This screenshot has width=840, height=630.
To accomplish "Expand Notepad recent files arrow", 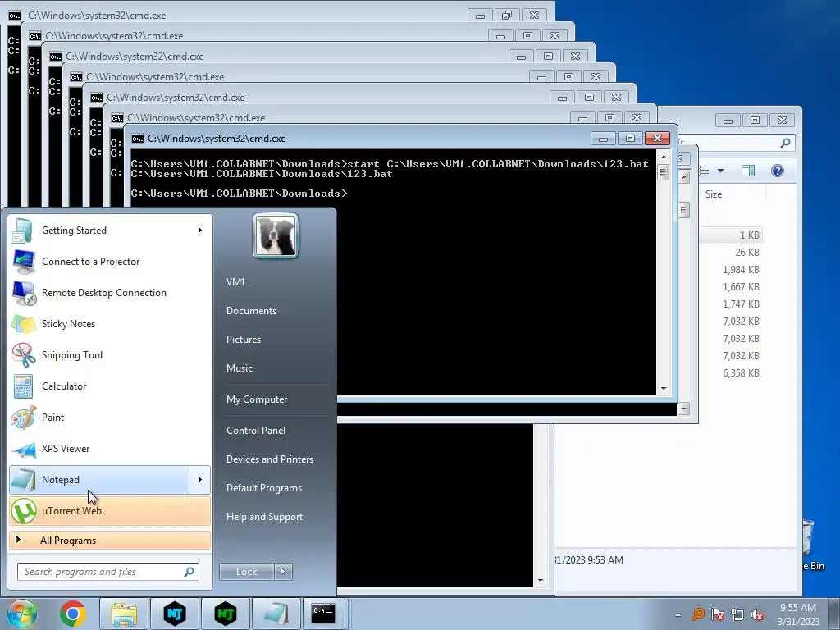I will tap(200, 479).
